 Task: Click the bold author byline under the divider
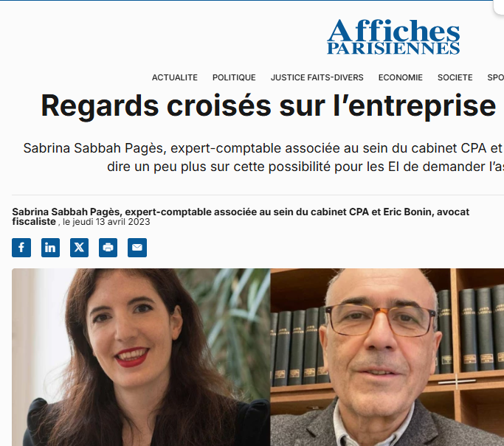(241, 217)
